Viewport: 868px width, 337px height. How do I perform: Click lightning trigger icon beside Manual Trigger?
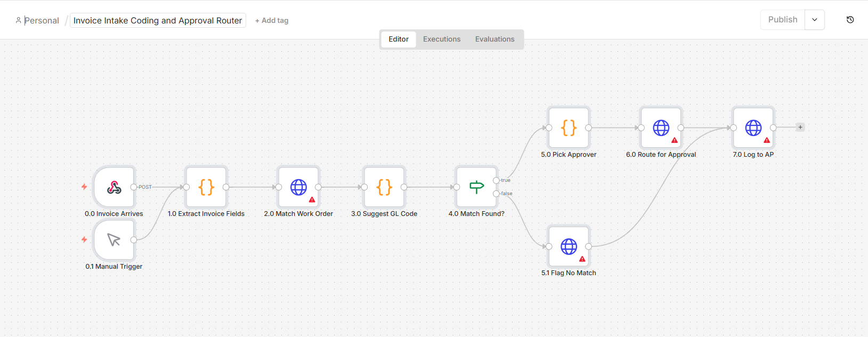click(84, 239)
